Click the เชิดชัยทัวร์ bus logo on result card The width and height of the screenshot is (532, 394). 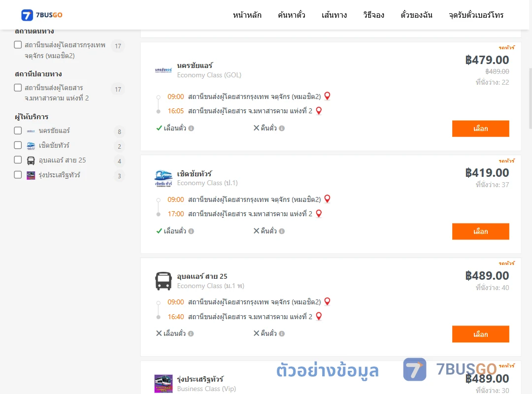point(164,178)
